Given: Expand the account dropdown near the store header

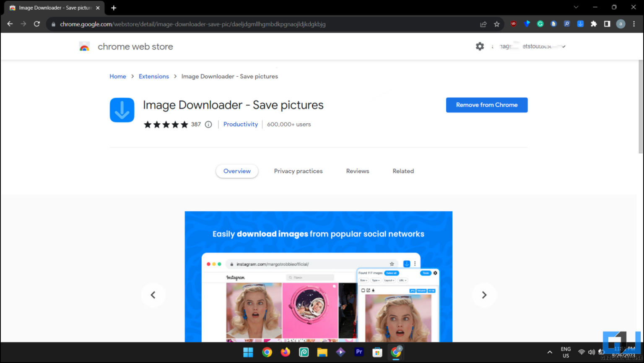Looking at the screenshot, I should tap(563, 46).
